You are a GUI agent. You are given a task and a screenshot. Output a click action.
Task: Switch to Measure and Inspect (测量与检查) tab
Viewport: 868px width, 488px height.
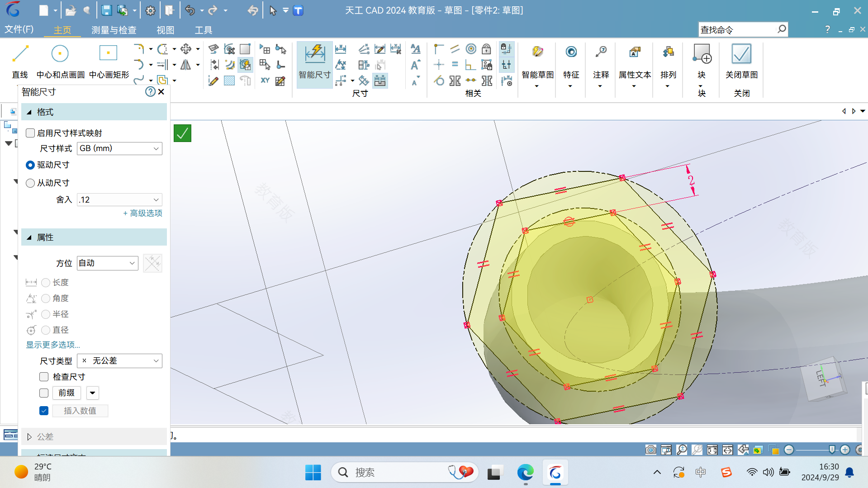click(x=114, y=30)
